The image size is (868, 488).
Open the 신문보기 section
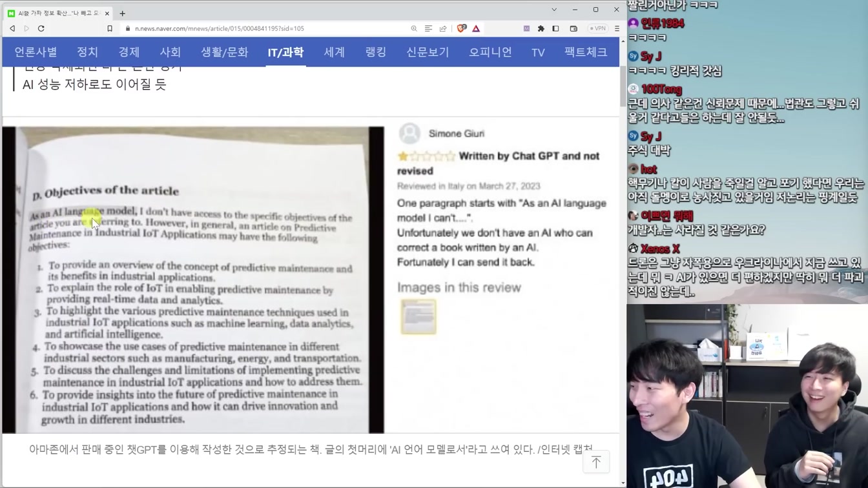coord(428,52)
